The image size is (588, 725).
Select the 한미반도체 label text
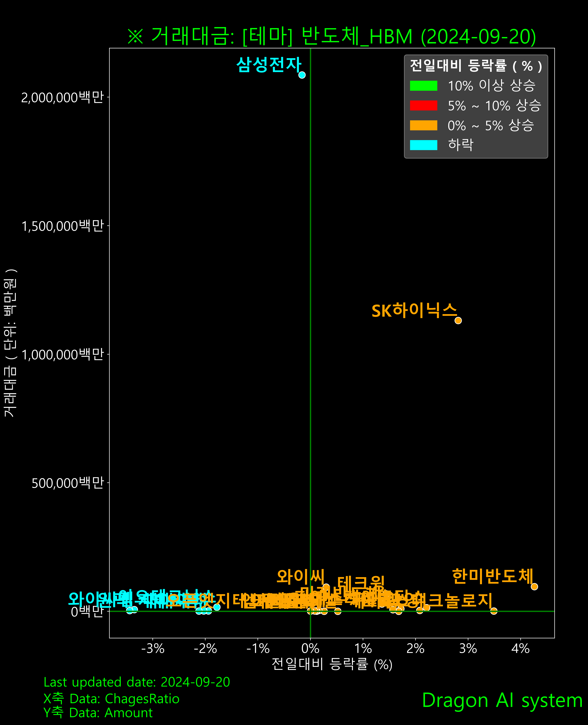[x=493, y=576]
